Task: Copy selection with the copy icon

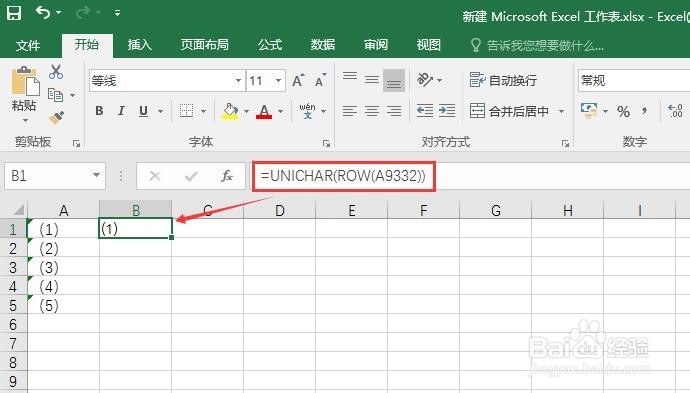Action: tap(55, 95)
